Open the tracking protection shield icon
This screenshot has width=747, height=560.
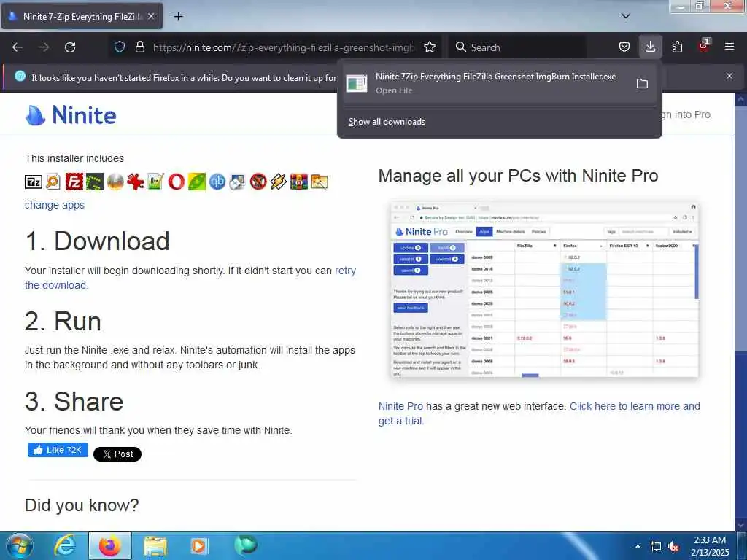click(x=120, y=47)
